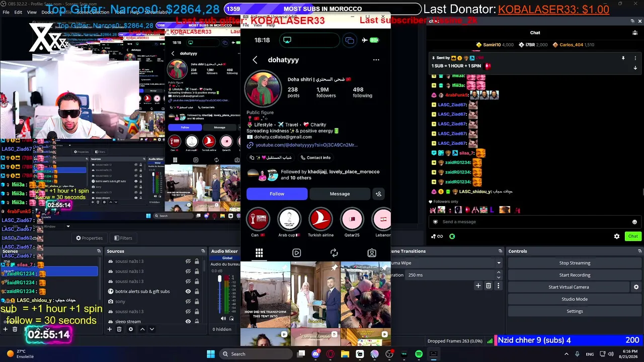Open pinned message three-dot menu
The image size is (644, 362).
(x=635, y=58)
